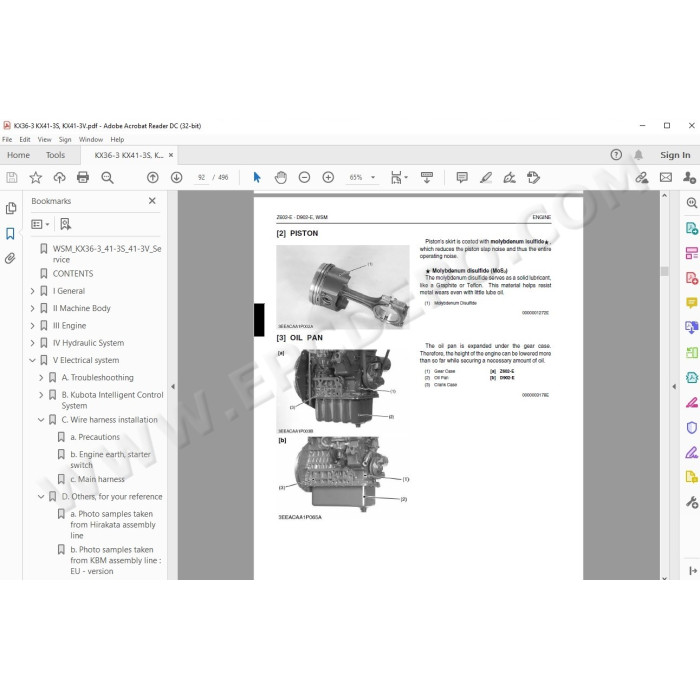700x700 pixels.
Task: Open More Tools wrench in right pane
Action: 692,503
